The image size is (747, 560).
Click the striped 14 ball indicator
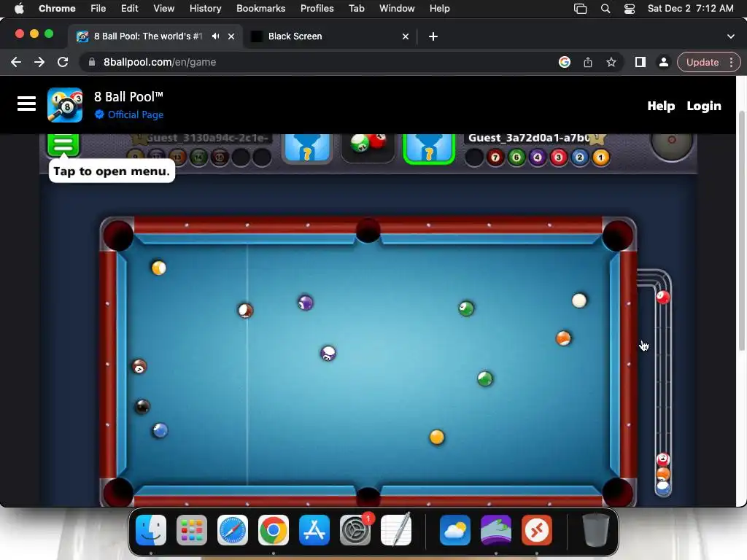[198, 157]
